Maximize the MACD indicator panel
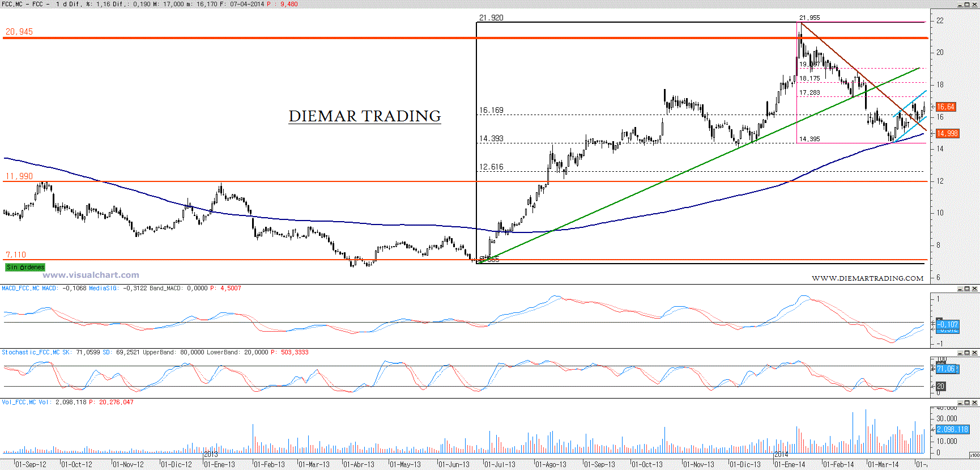980x470 pixels. 968,289
